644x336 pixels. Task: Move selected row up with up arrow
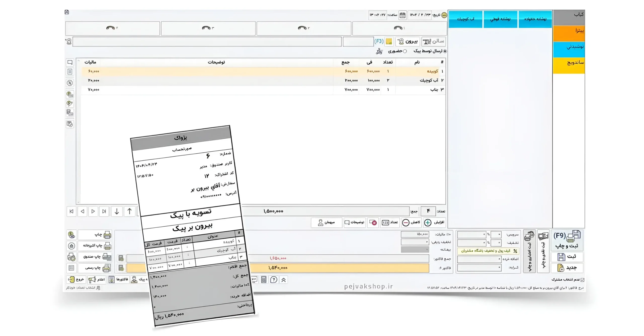click(130, 211)
